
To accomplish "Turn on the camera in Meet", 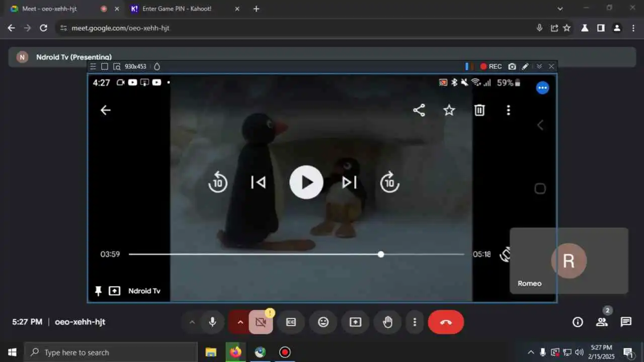I will (x=261, y=322).
